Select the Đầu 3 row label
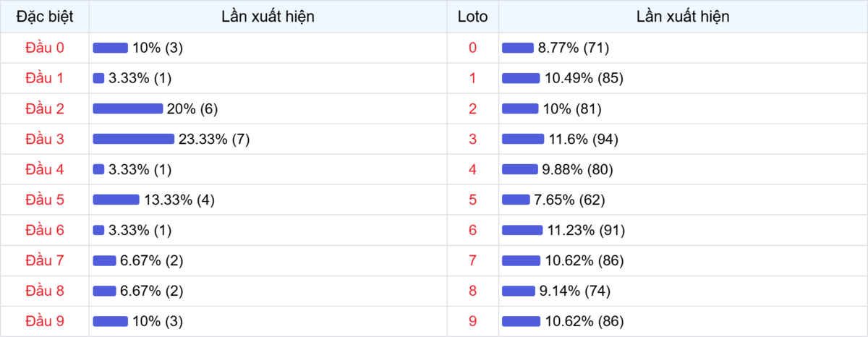The height and width of the screenshot is (337, 868). point(45,139)
